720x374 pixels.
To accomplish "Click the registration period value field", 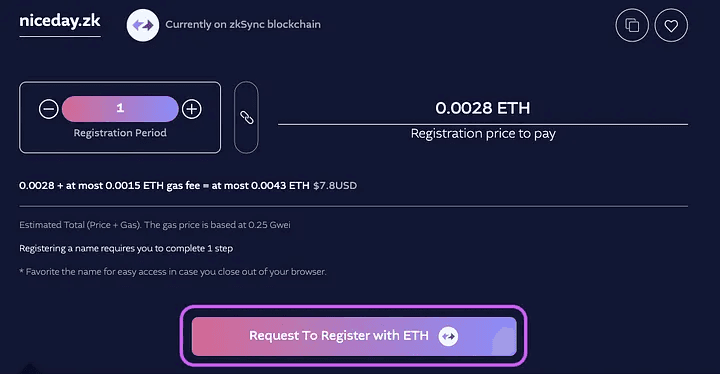I will pos(120,109).
